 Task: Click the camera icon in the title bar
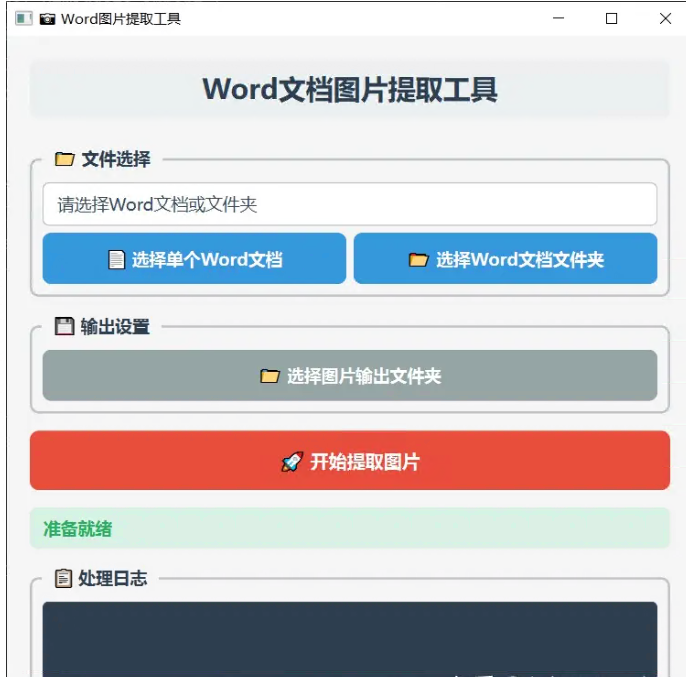pyautogui.click(x=47, y=19)
